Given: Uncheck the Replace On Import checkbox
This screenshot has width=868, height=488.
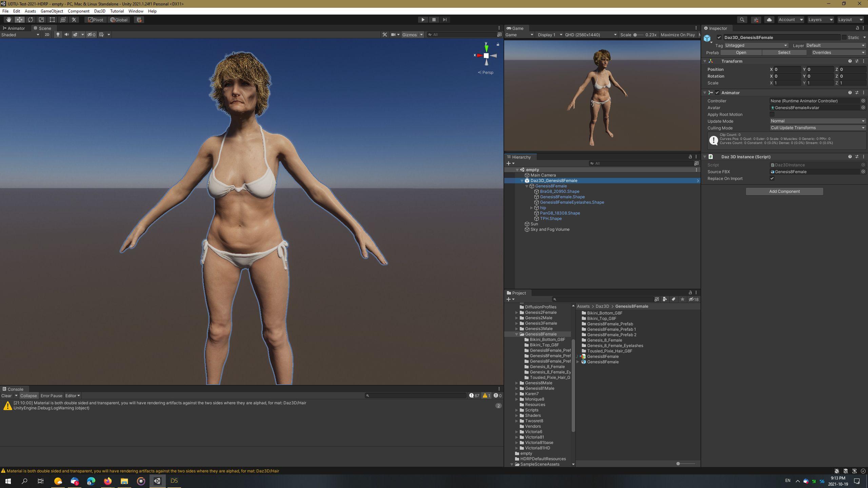Looking at the screenshot, I should click(x=772, y=179).
